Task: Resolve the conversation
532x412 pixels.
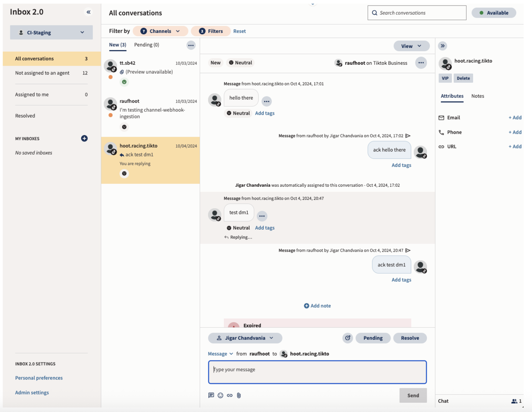Action: [410, 338]
